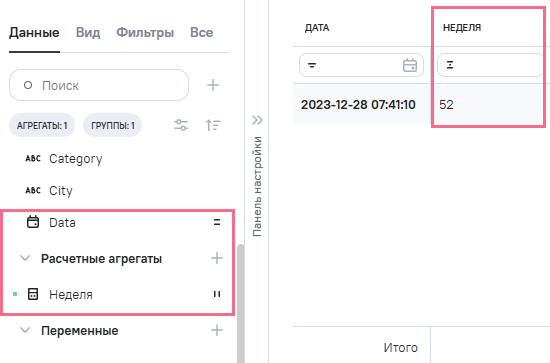Open the Все tab
Viewport: 550px width, 363px height.
pos(202,33)
